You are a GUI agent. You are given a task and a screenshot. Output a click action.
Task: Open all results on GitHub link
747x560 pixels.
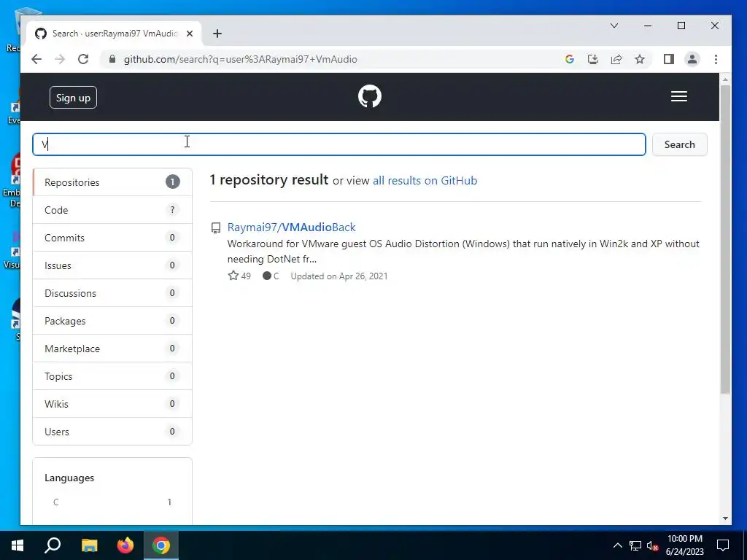(x=425, y=181)
